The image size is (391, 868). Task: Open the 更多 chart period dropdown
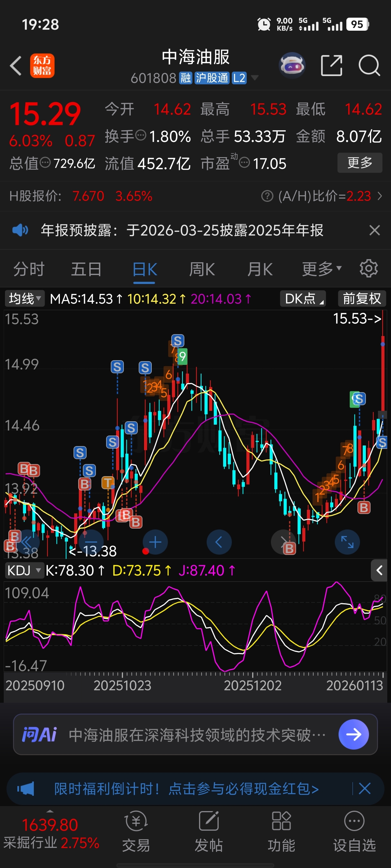(x=321, y=269)
